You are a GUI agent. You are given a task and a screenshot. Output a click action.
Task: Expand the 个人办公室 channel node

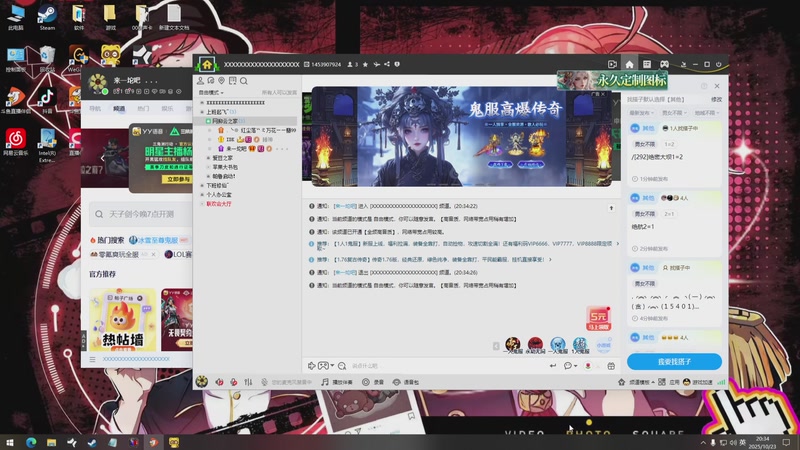pos(202,195)
